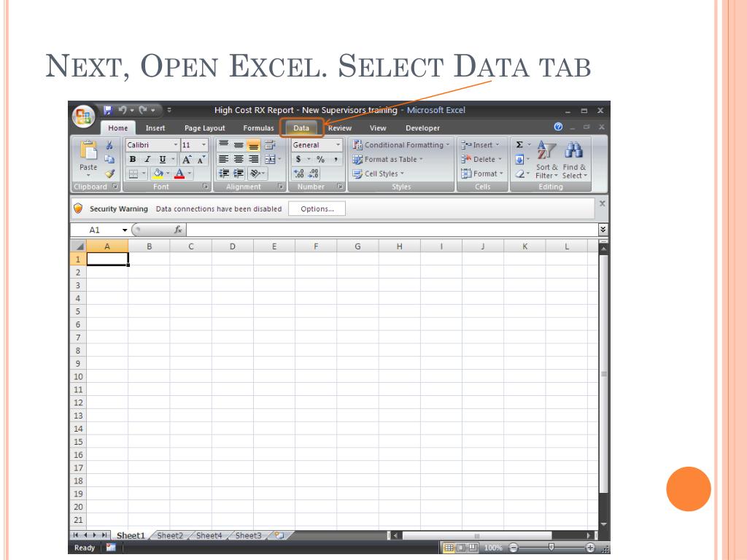Cut selection with the scissors icon
The width and height of the screenshot is (747, 560).
tap(109, 145)
